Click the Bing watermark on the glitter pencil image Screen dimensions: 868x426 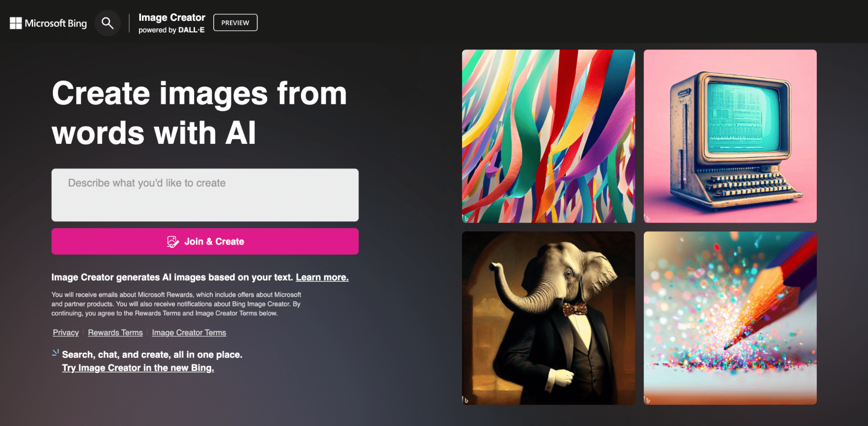(648, 400)
